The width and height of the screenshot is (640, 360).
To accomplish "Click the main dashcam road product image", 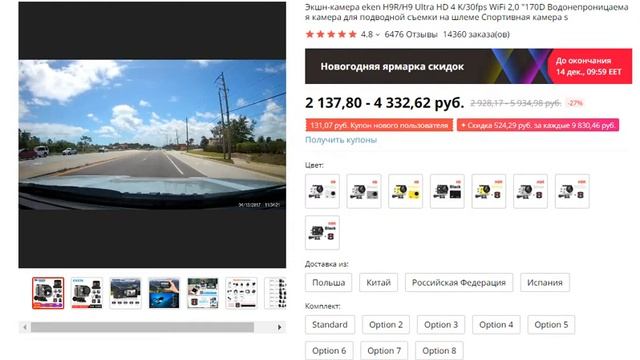I will tap(152, 135).
